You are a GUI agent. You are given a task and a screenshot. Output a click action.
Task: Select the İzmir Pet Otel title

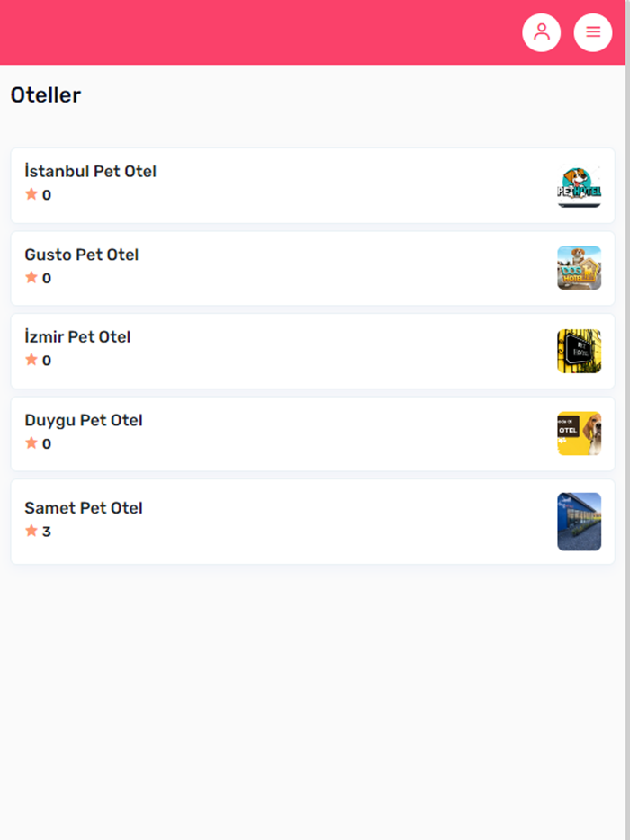(77, 337)
